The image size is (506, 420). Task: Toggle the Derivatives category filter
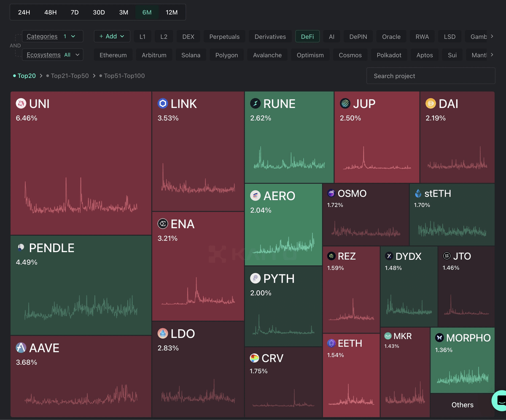coord(270,37)
